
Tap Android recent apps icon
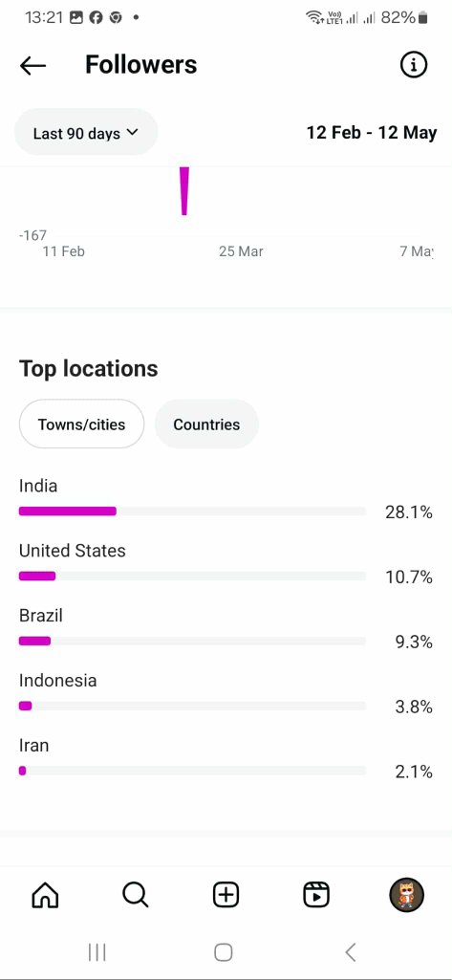pyautogui.click(x=97, y=952)
